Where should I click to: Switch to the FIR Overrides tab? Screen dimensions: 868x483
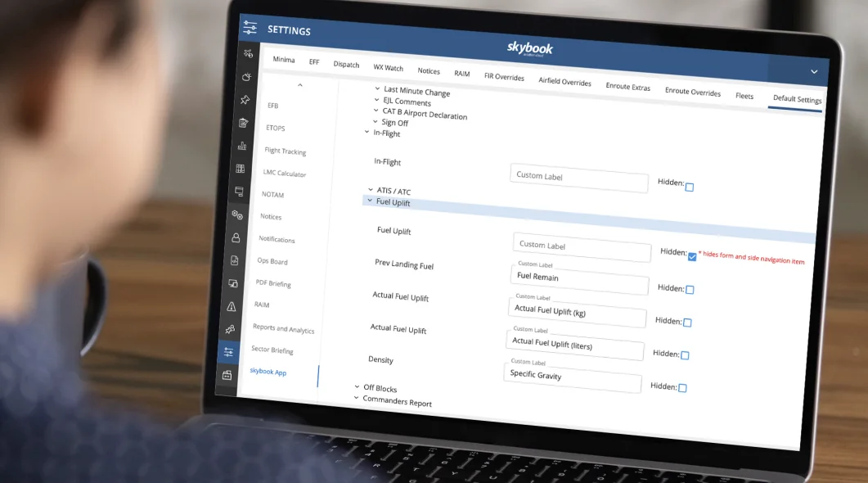(504, 76)
